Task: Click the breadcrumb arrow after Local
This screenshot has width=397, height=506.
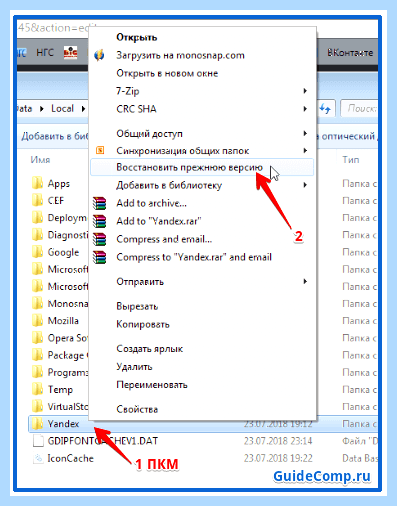Action: tap(83, 109)
